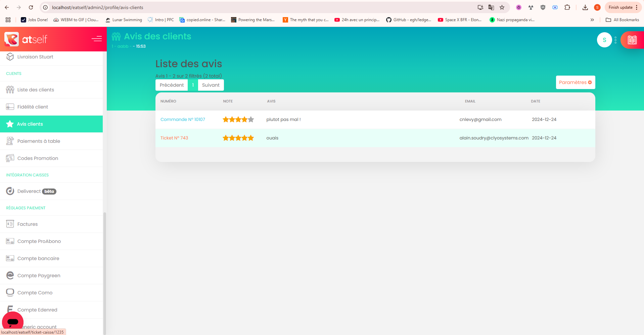Show more bookmarks chevron
The width and height of the screenshot is (644, 335).
point(592,20)
